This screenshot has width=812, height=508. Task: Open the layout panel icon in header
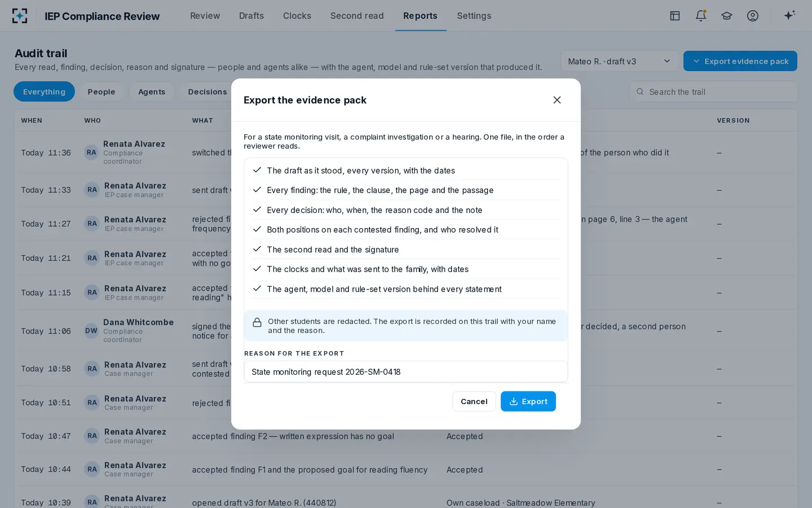pos(675,16)
